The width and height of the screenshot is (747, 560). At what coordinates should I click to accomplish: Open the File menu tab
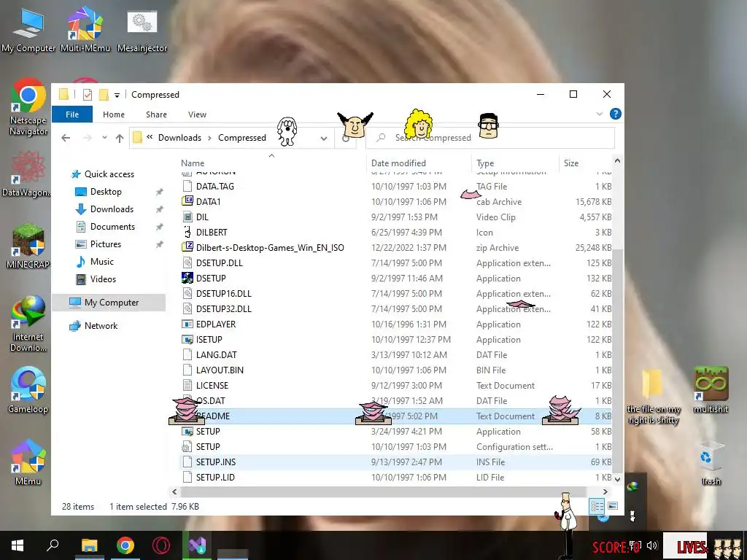72,114
